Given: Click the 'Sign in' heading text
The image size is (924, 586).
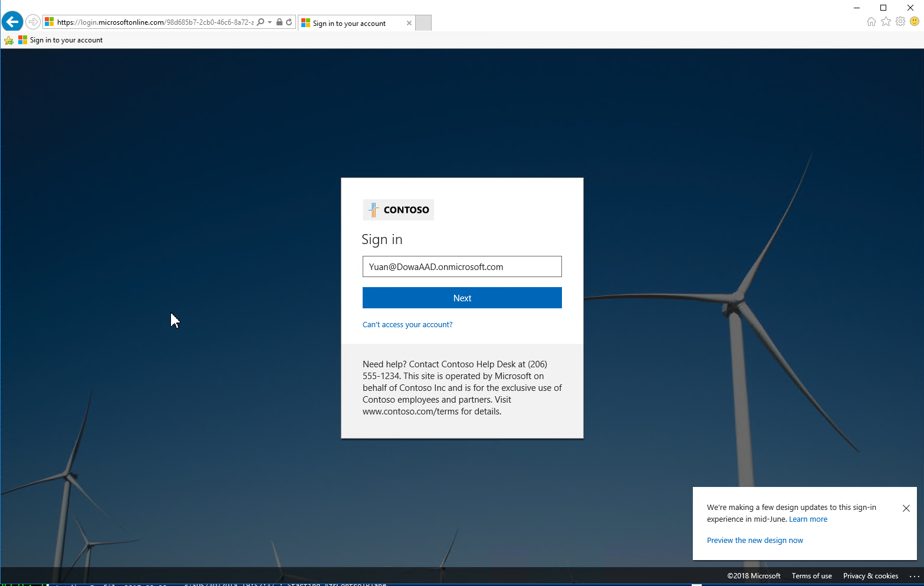Looking at the screenshot, I should point(382,239).
